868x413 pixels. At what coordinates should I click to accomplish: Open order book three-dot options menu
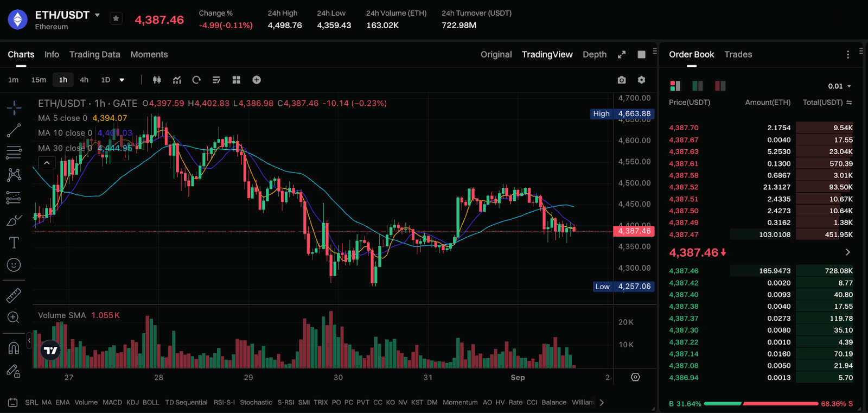pos(847,54)
